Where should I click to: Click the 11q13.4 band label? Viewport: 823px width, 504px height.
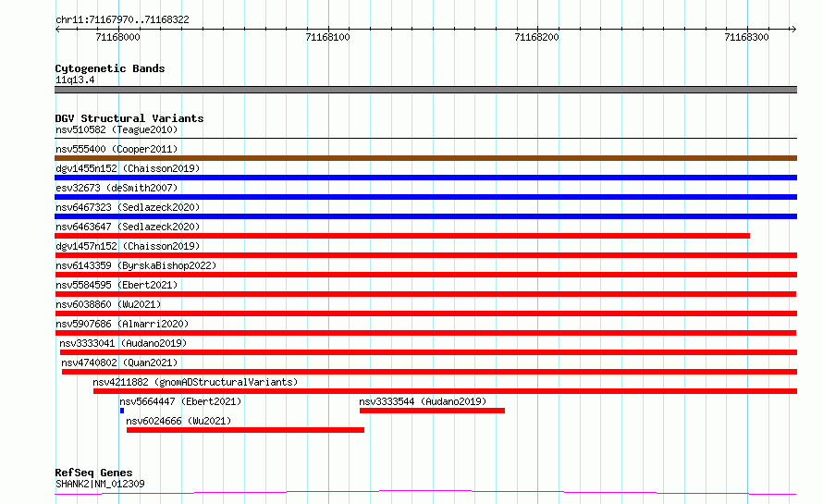(x=75, y=80)
